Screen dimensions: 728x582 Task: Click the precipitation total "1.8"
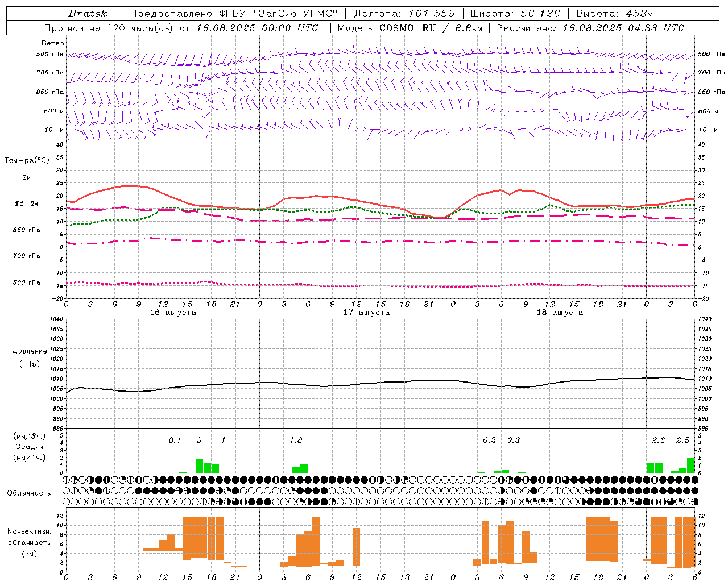pos(296,440)
